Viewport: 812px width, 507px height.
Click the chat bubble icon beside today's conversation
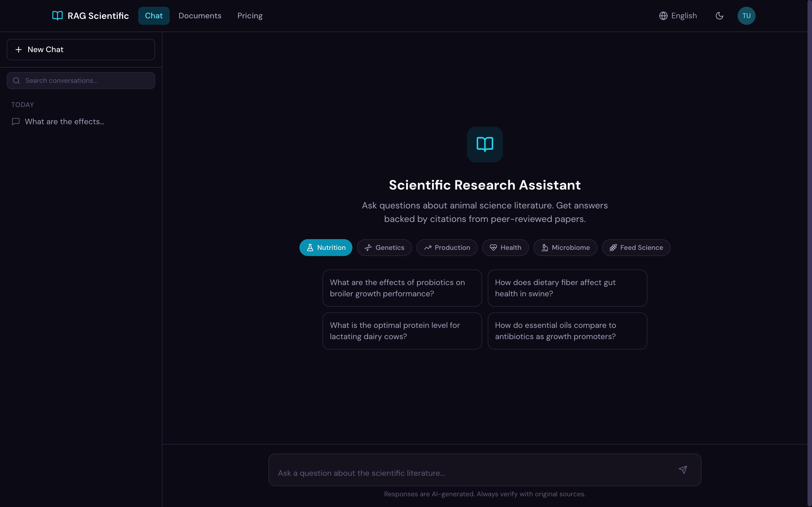click(x=16, y=121)
